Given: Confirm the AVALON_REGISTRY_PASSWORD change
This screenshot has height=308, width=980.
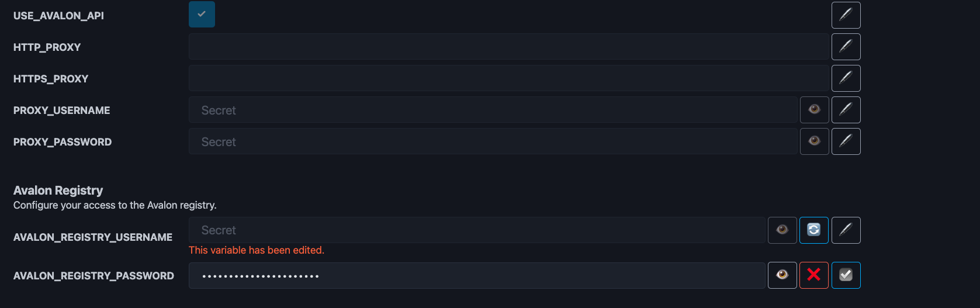Looking at the screenshot, I should [x=846, y=275].
